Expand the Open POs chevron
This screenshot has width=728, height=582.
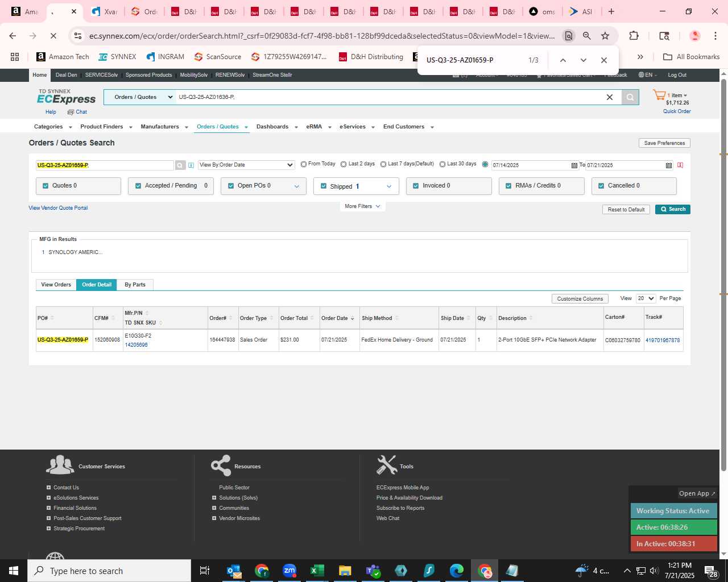[296, 186]
